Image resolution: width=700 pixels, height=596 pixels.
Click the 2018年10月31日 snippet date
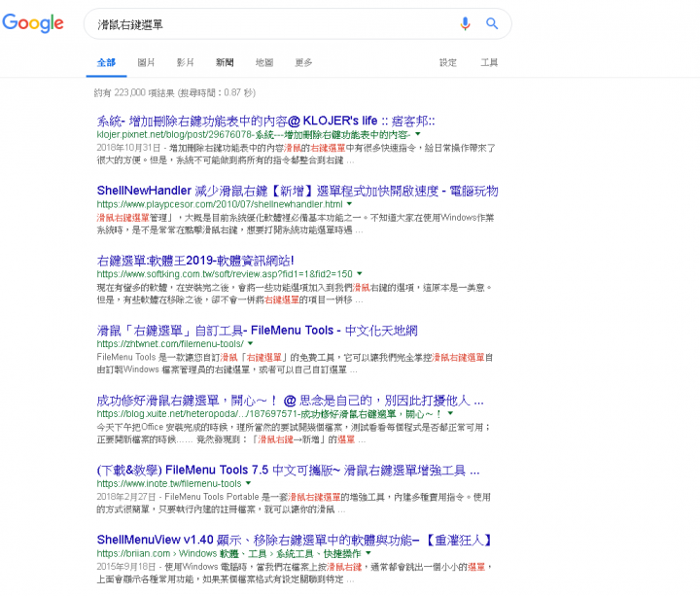tap(128, 148)
